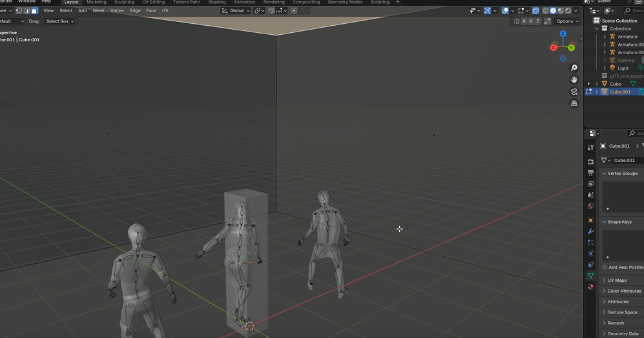Screen dimensions: 644x338
Task: Select the Light object in outliner
Action: click(623, 68)
